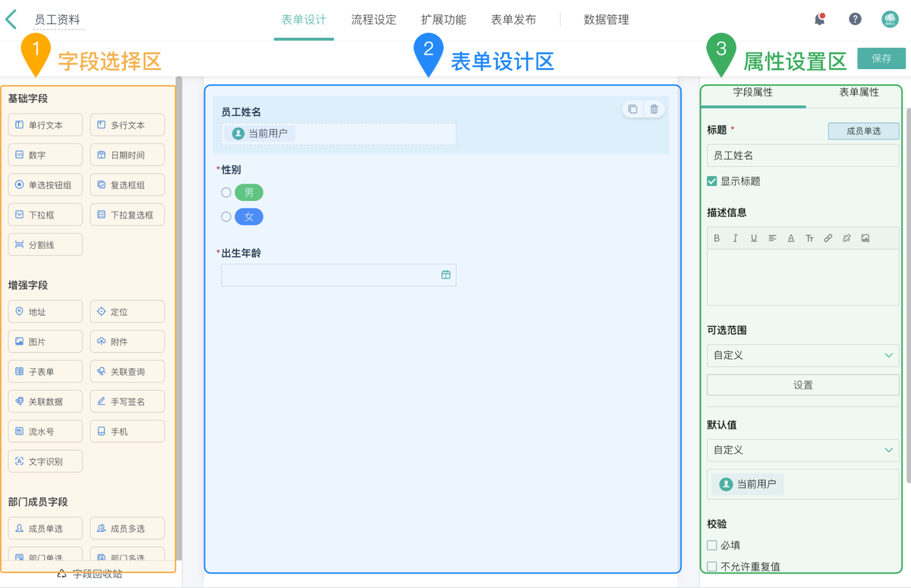Click the 标题 input field containing 员工姓名
Viewport: 911px width, 588px height.
tap(802, 156)
